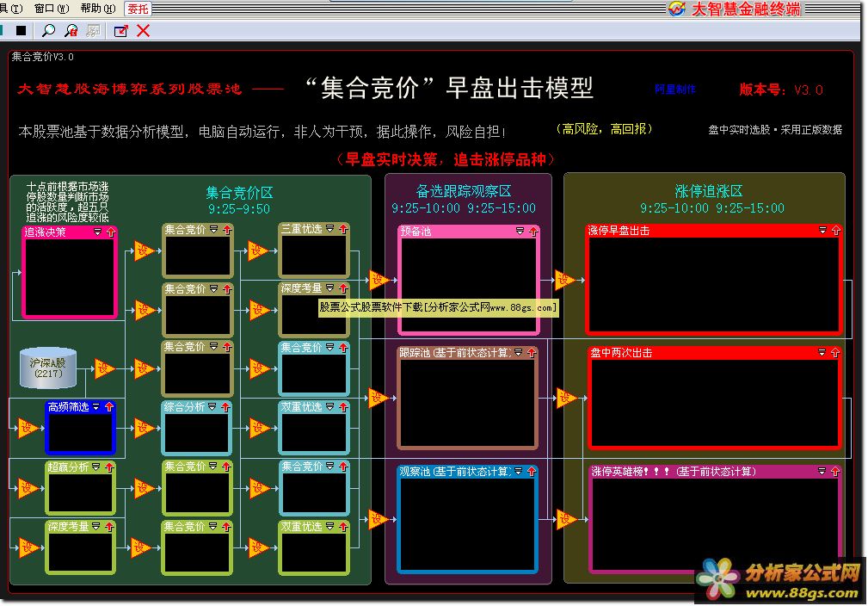Screen dimensions: 868x606
Task: Click the black content area of 涨停早盘出击
Action: point(713,284)
